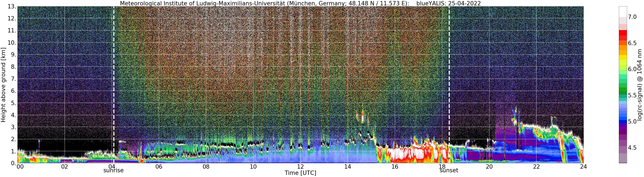The image size is (644, 177).
Task: Click the y-axis tick label "2."
Action: (13, 139)
